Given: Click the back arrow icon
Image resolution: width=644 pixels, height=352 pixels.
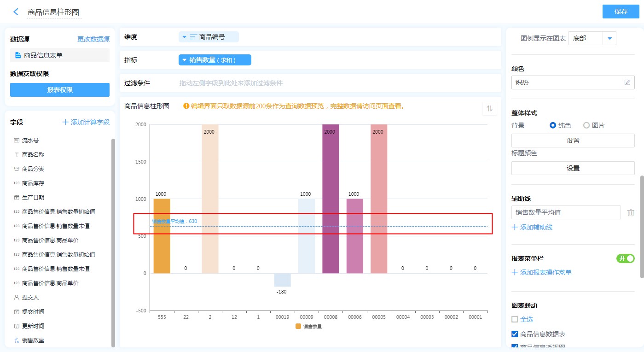Looking at the screenshot, I should tap(16, 12).
